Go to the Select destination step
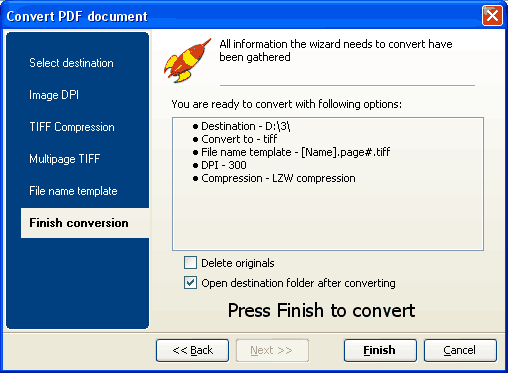The image size is (508, 373). click(71, 63)
